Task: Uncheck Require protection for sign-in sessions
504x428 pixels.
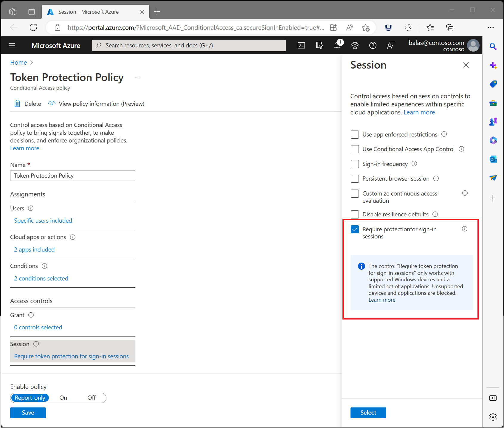Action: [354, 229]
